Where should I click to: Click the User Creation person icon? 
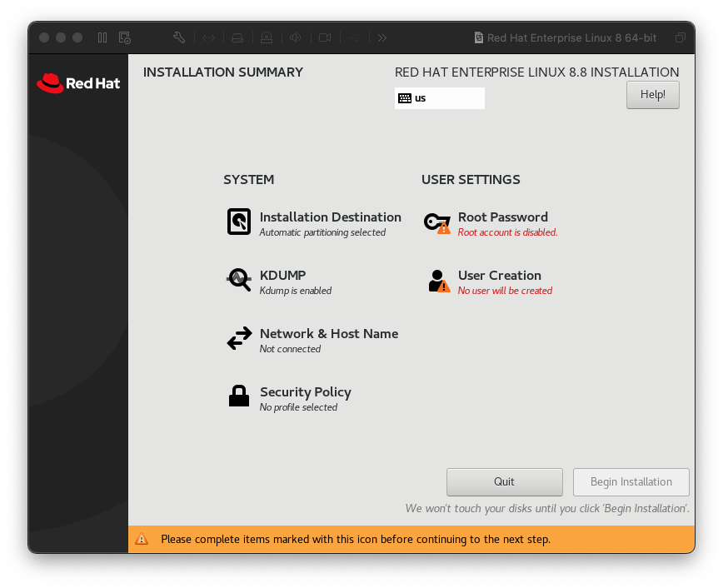[x=438, y=282]
